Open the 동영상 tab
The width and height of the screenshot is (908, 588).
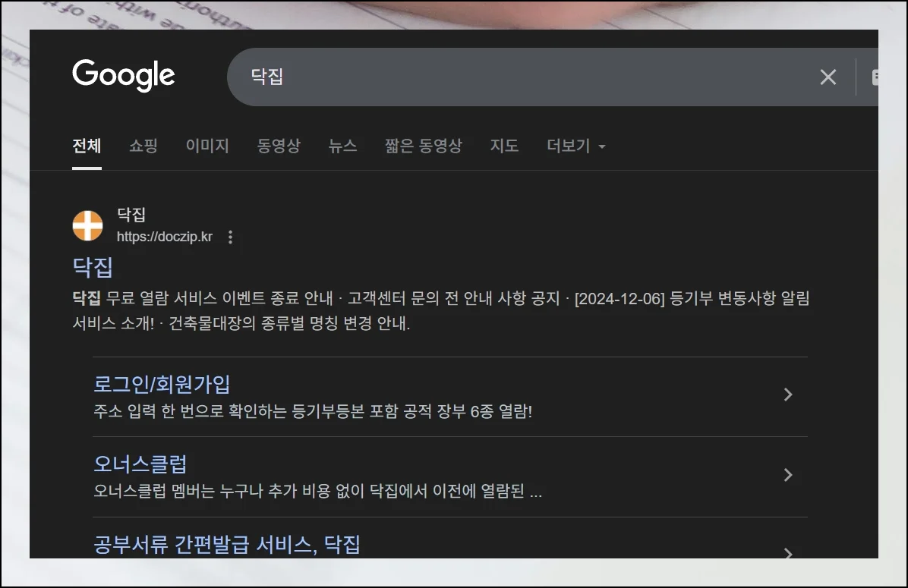[279, 146]
